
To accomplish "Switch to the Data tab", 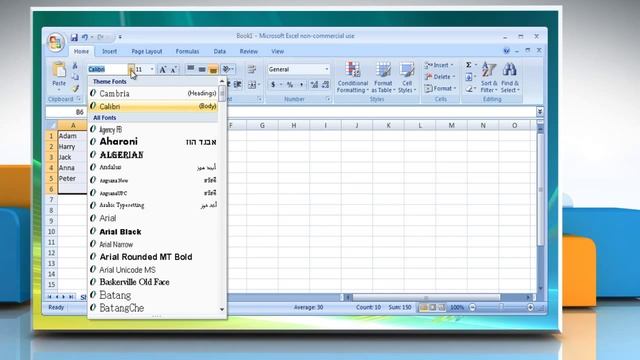I will coord(220,51).
